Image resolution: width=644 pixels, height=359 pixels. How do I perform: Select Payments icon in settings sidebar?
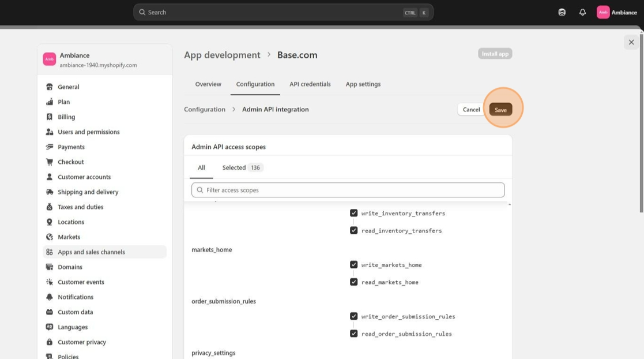[50, 147]
